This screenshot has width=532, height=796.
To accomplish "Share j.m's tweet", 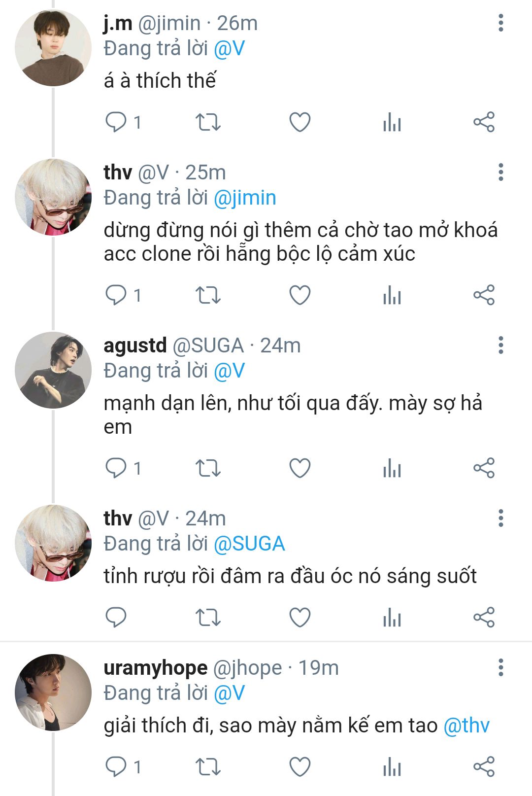I will coord(484,122).
